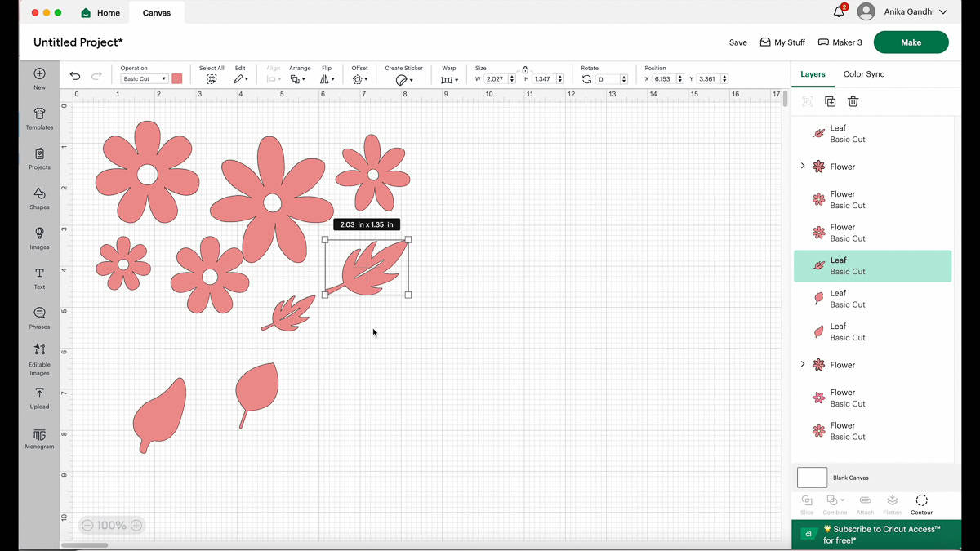Open the Images library

(39, 233)
